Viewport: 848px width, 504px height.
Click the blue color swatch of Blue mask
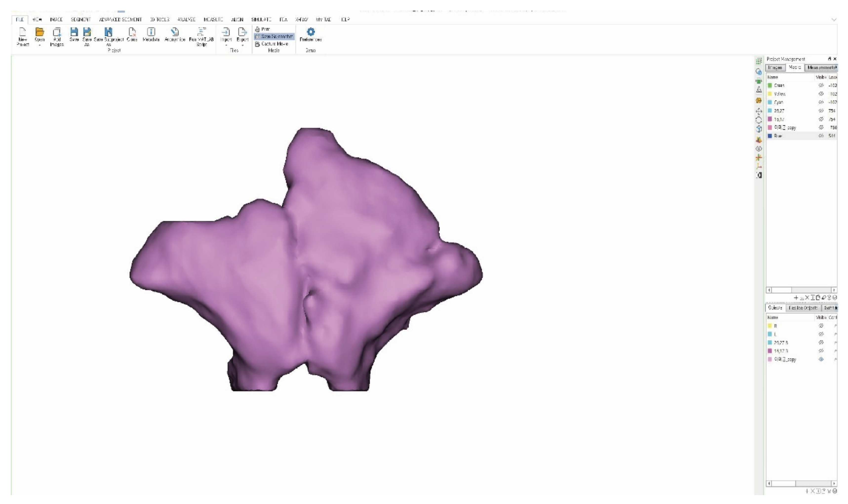770,136
